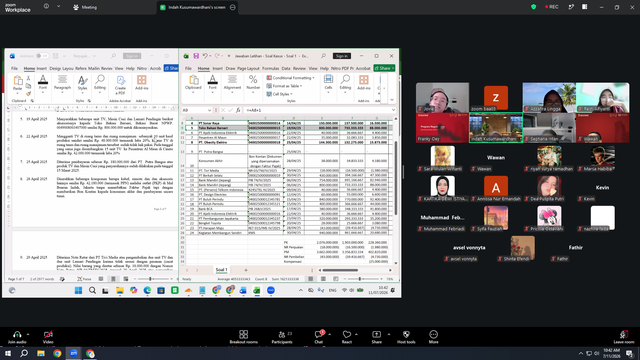This screenshot has width=640, height=360.
Task: Click the Join audio headphone icon
Action: coord(17,334)
